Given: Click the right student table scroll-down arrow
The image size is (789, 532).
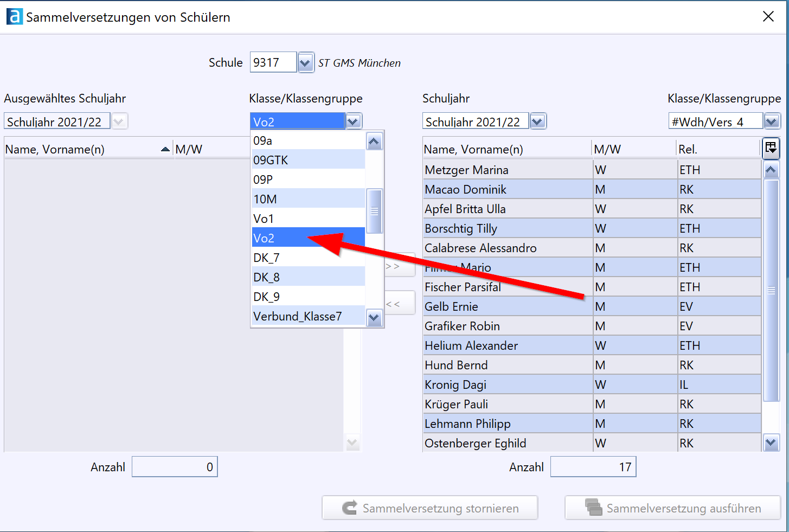Looking at the screenshot, I should pyautogui.click(x=771, y=443).
